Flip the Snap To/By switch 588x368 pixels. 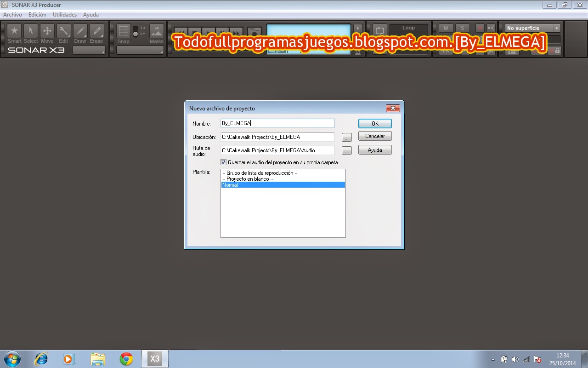(x=136, y=31)
